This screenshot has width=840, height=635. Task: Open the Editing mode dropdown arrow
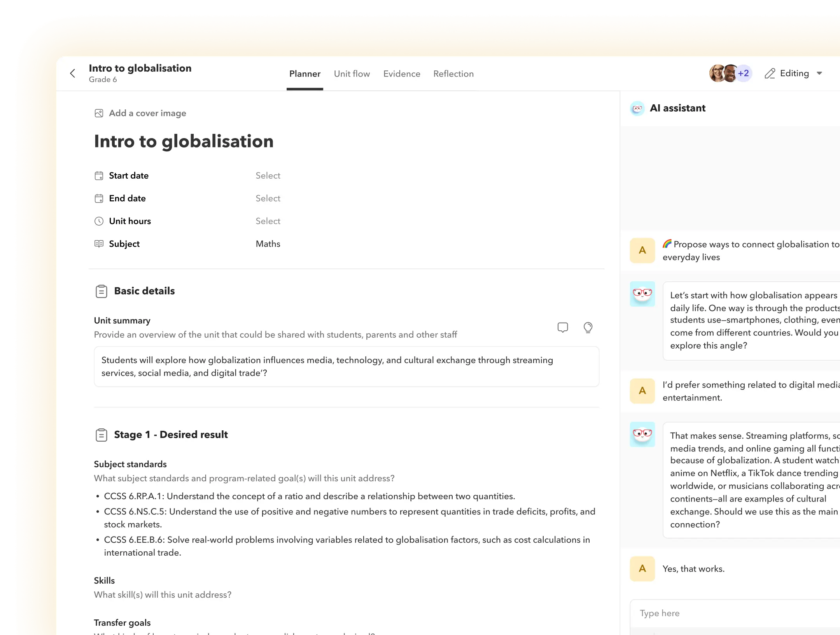point(819,74)
